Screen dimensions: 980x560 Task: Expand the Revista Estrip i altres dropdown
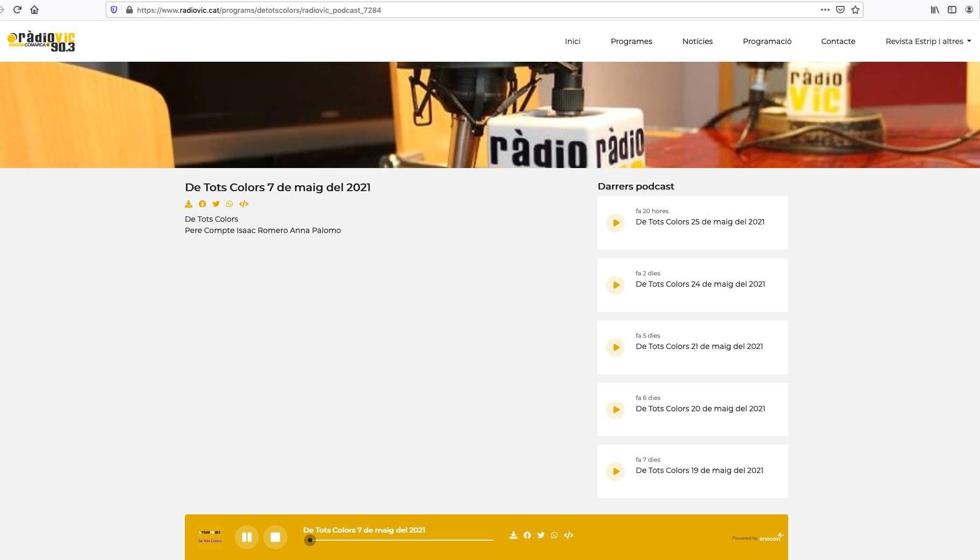[x=928, y=41]
